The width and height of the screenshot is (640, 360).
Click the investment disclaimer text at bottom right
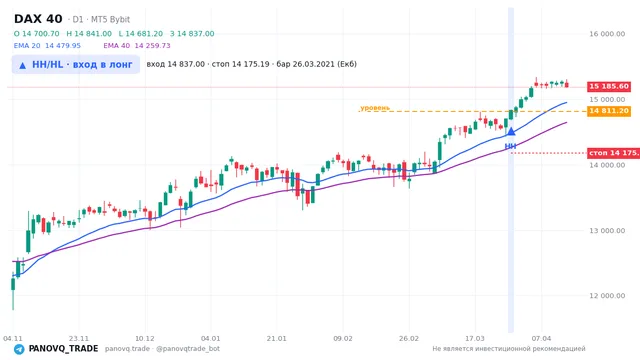point(509,349)
